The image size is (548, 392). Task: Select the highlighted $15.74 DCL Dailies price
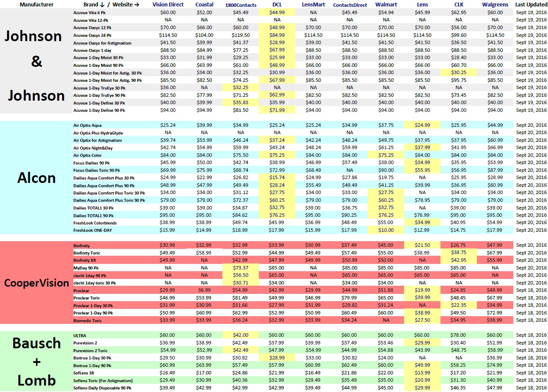277,178
